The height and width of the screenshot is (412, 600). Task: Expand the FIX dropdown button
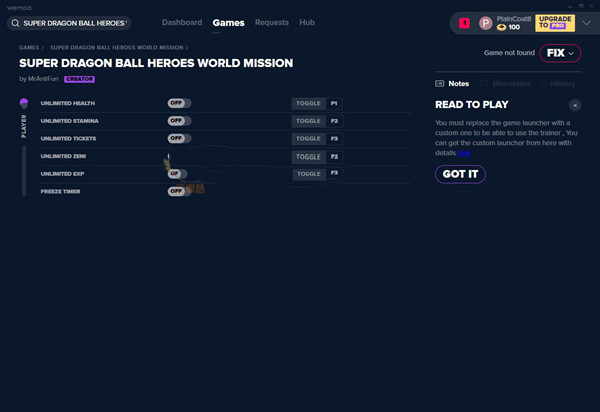559,52
